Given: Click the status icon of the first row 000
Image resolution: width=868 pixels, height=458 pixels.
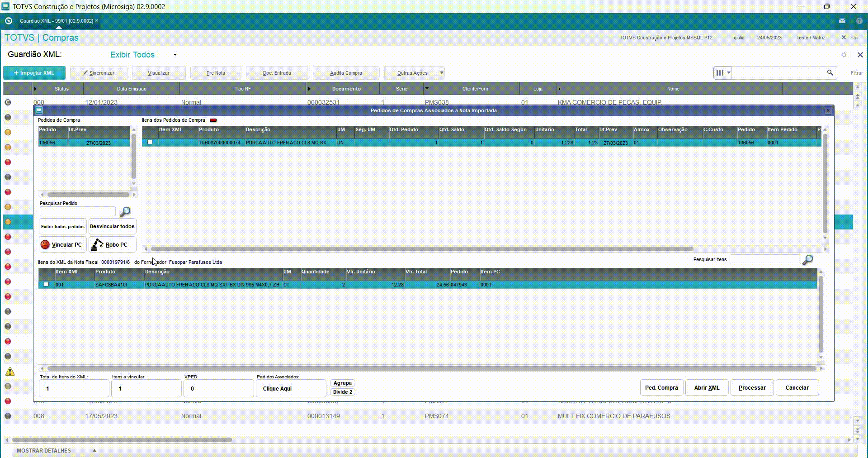Looking at the screenshot, I should coord(8,102).
